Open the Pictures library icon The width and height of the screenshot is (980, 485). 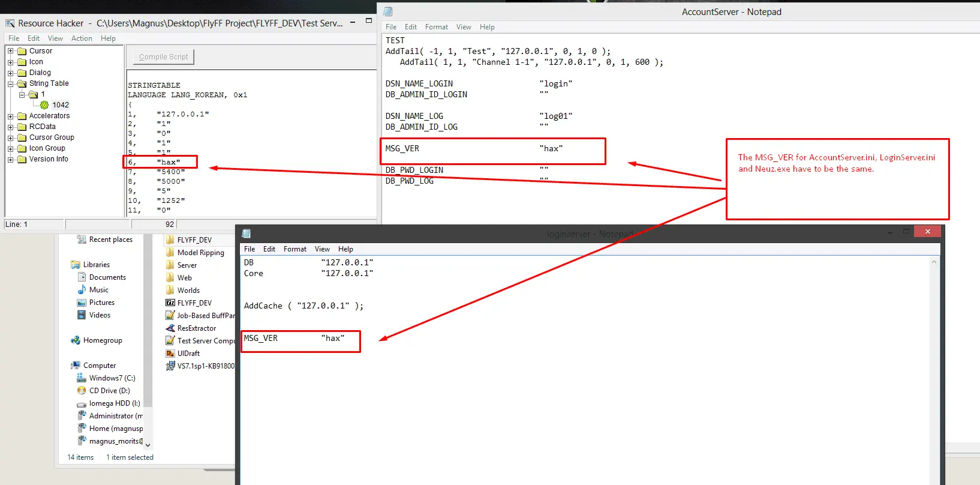82,303
